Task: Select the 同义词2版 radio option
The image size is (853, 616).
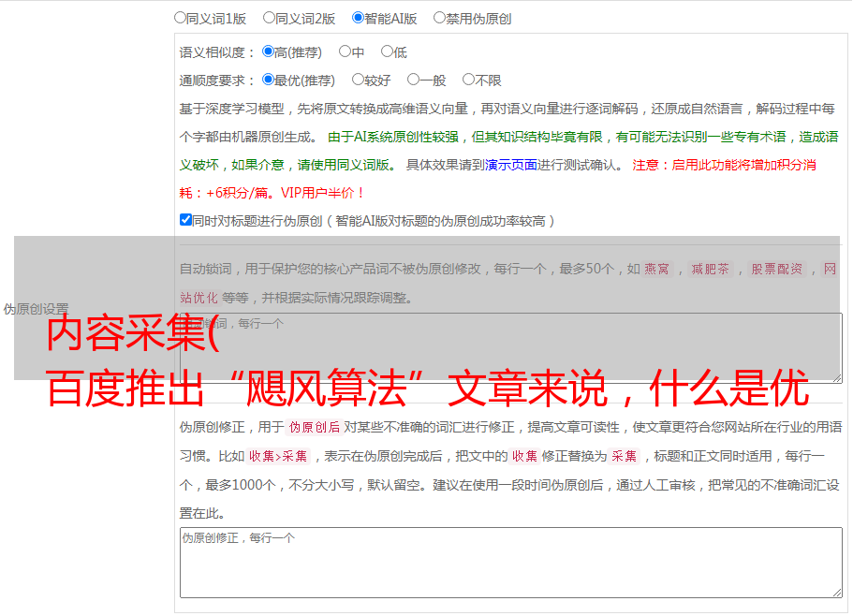Action: (x=269, y=17)
